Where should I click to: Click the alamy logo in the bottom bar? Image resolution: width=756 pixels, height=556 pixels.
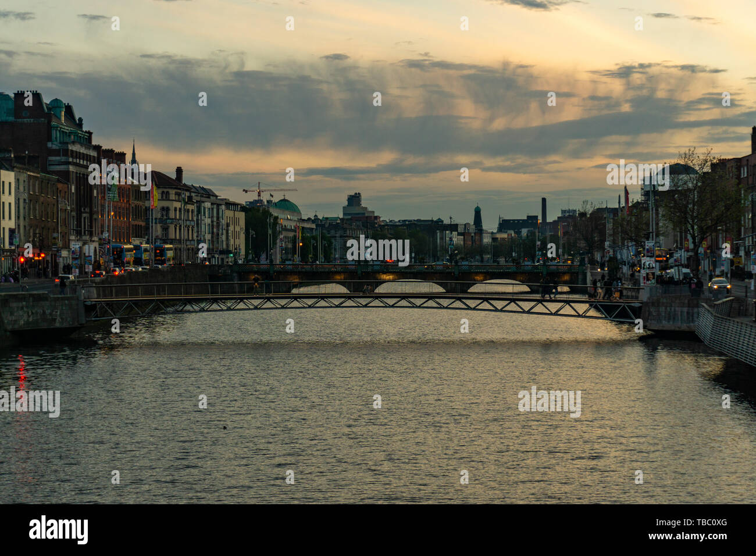[59, 530]
